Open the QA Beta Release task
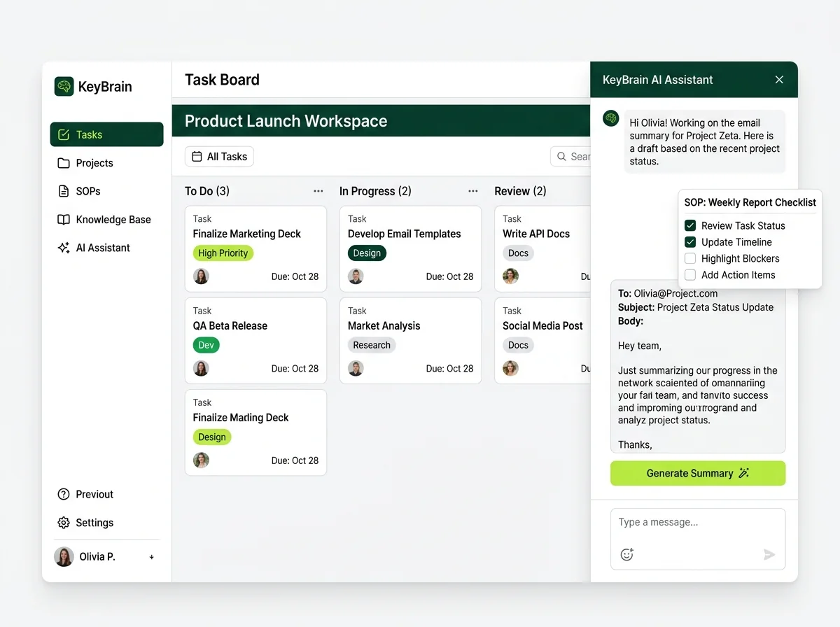840x627 pixels. coord(255,340)
